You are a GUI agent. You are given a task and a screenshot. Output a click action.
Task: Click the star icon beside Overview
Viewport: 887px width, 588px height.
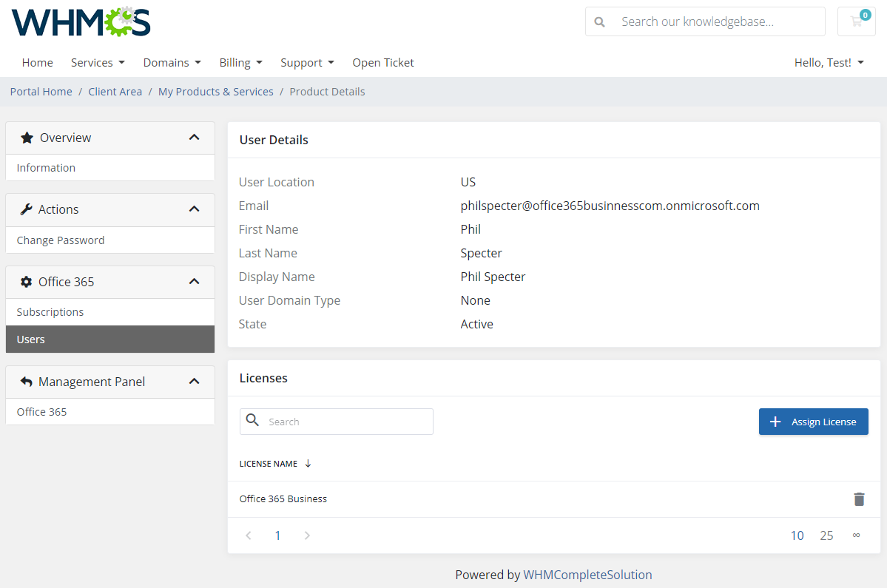point(27,138)
